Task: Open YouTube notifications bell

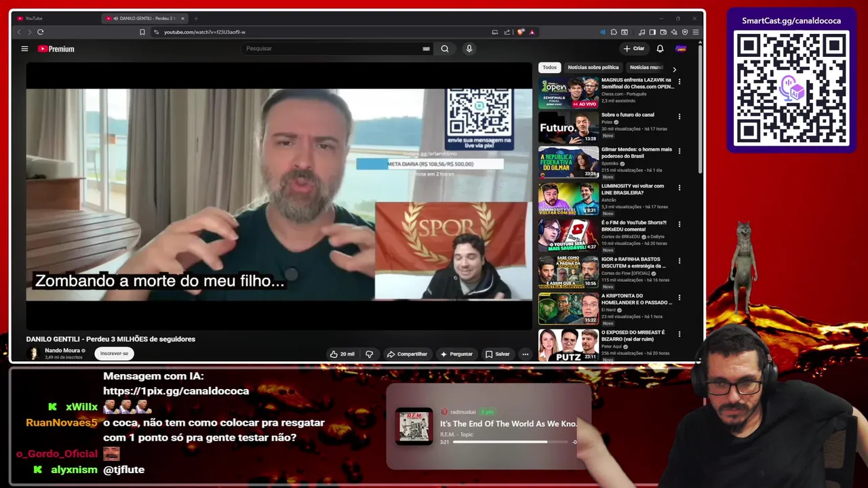Action: 660,49
